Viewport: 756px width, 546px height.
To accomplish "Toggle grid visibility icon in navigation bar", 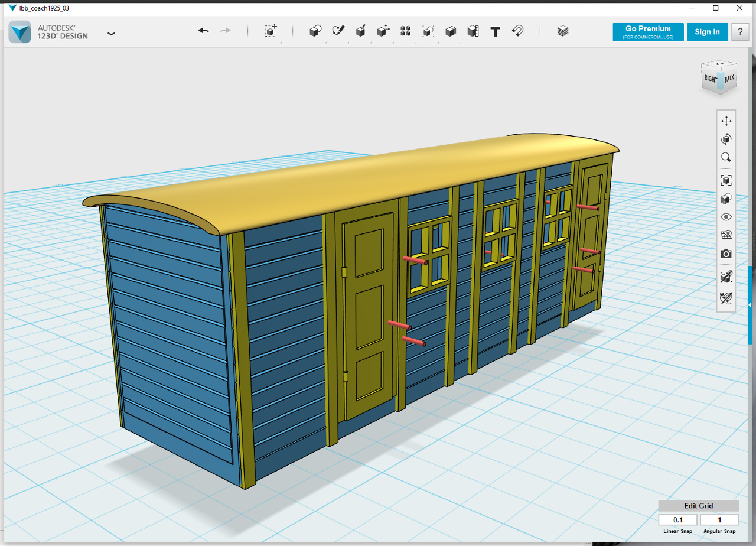I will coord(726,235).
